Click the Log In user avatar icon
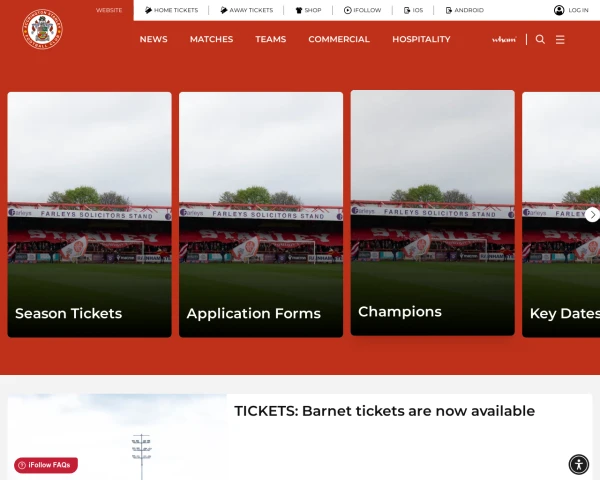Viewport: 600px width, 480px height. tap(559, 10)
